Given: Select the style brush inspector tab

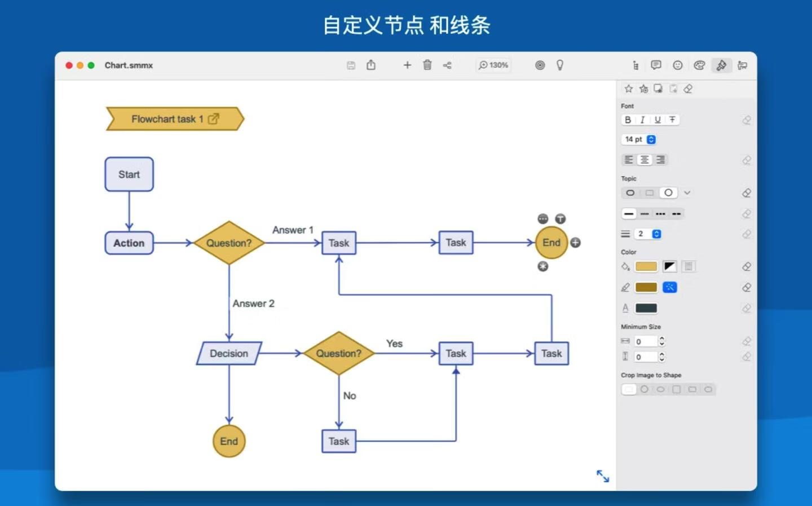Looking at the screenshot, I should (721, 65).
